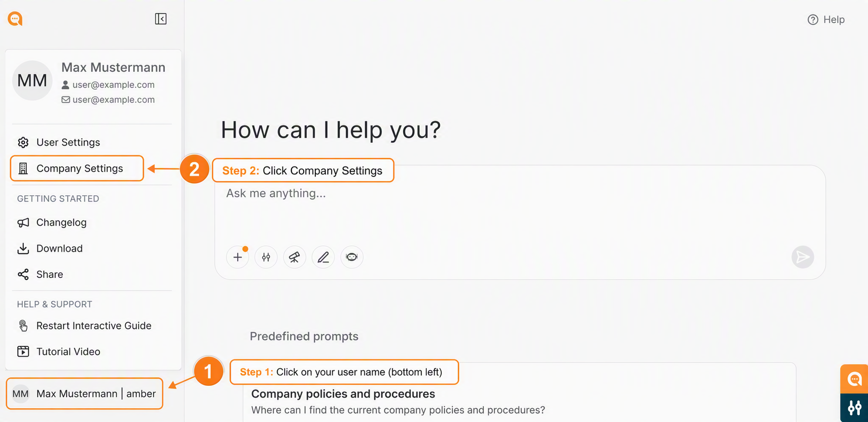Expand the Max Mustermann user menu

pos(84,394)
